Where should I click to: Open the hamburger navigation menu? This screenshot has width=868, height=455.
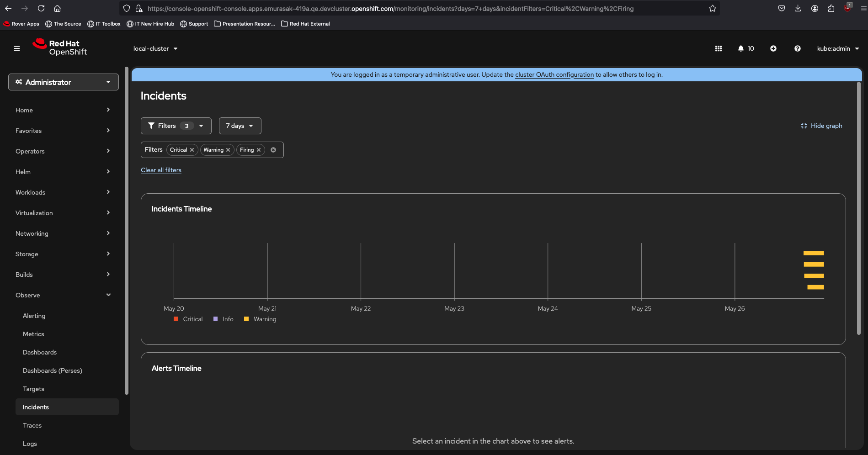point(17,48)
